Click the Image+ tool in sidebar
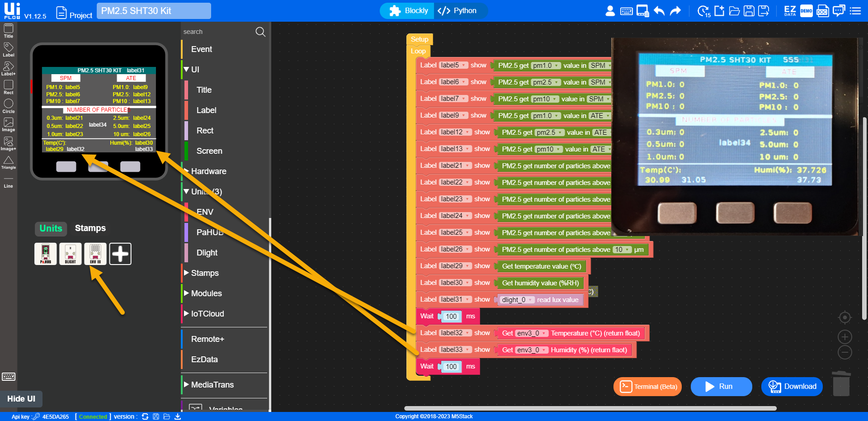 point(8,143)
